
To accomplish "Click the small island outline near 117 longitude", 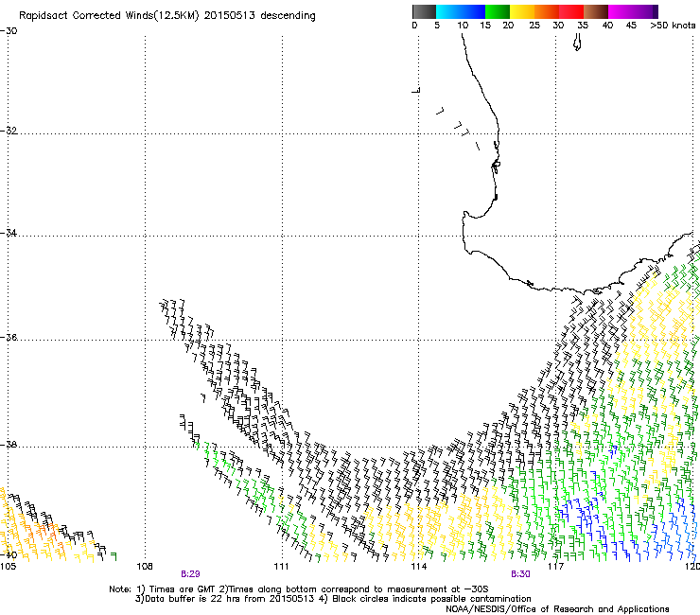I will pos(577,43).
